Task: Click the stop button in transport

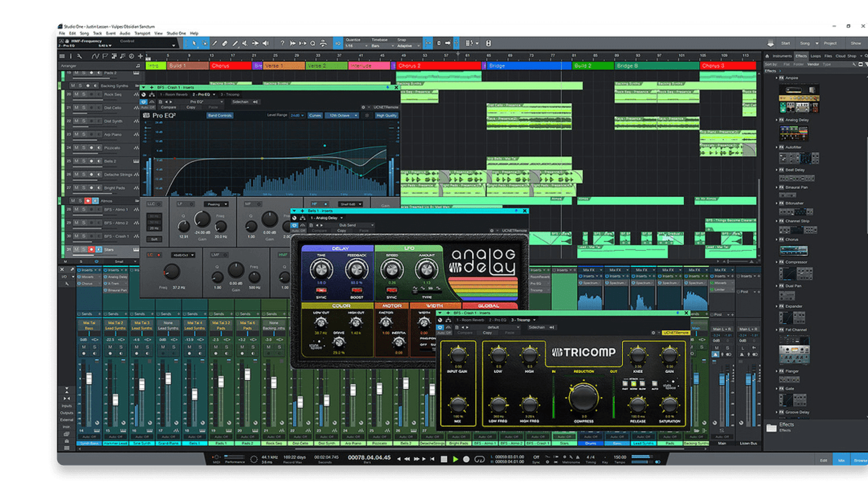Action: click(x=444, y=459)
